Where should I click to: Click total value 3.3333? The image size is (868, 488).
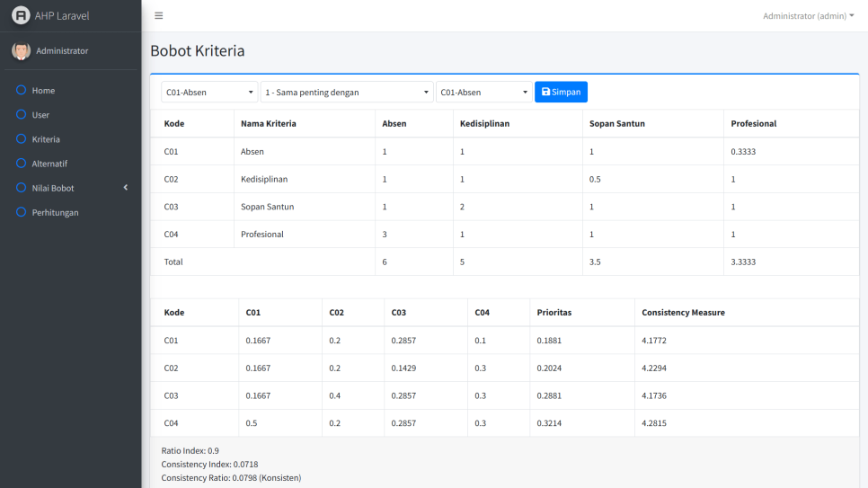[743, 262]
